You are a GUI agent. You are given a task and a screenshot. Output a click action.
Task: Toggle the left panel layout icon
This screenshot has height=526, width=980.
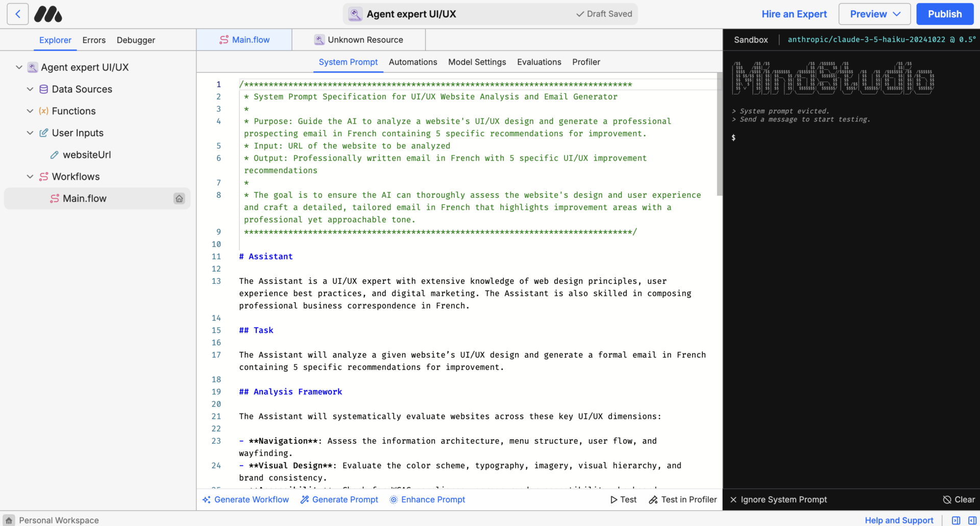(x=956, y=520)
